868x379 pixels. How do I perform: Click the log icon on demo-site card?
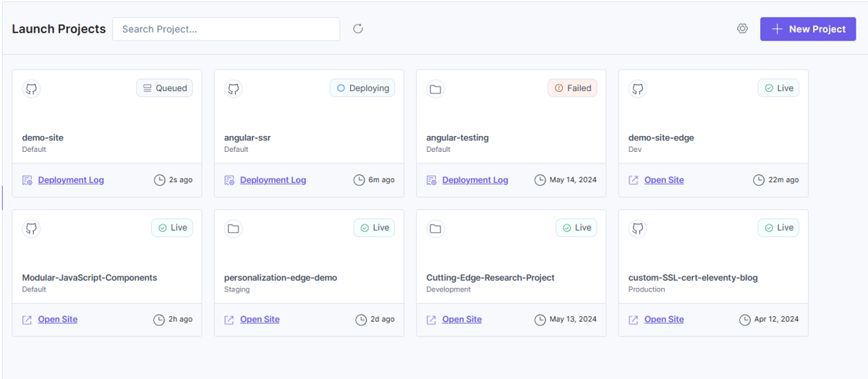click(27, 180)
